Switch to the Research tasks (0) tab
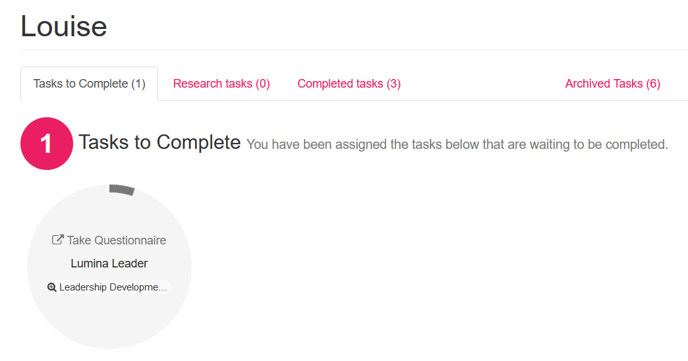This screenshot has width=688, height=361. [221, 83]
